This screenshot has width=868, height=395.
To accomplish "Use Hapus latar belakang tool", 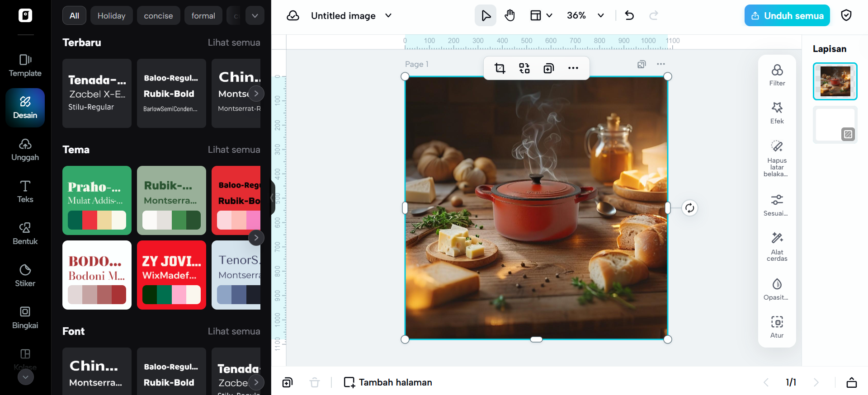I will [x=777, y=158].
